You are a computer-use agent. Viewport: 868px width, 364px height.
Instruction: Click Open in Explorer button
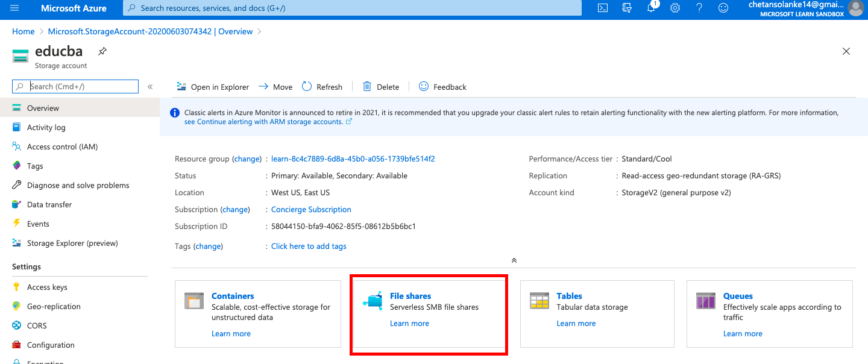[x=213, y=87]
